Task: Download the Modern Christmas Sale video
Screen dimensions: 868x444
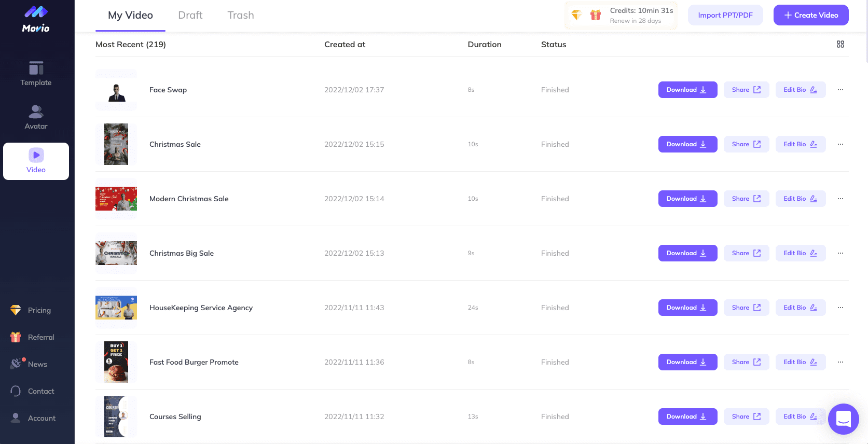Action: (x=687, y=199)
